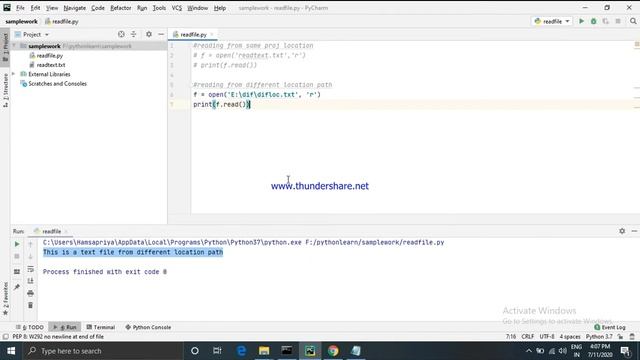Screen dimensions: 640x360
Task: Expand External Libraries node
Action: pyautogui.click(x=14, y=74)
